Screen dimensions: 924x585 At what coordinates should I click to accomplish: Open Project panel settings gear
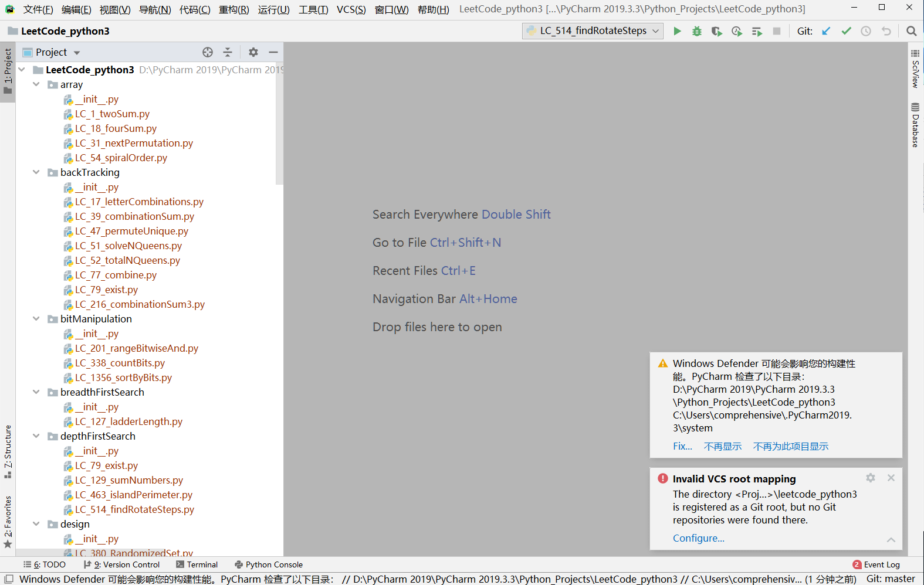(253, 52)
